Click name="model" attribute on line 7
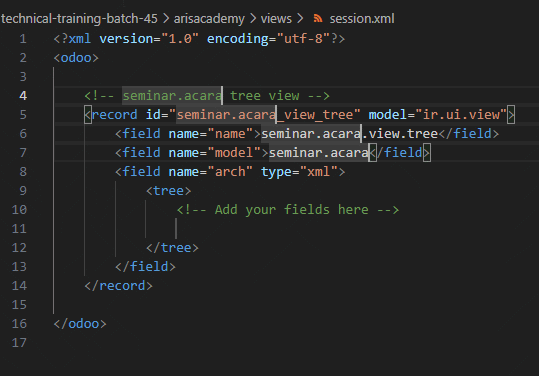Viewport: 539px width, 376px height. [214, 153]
